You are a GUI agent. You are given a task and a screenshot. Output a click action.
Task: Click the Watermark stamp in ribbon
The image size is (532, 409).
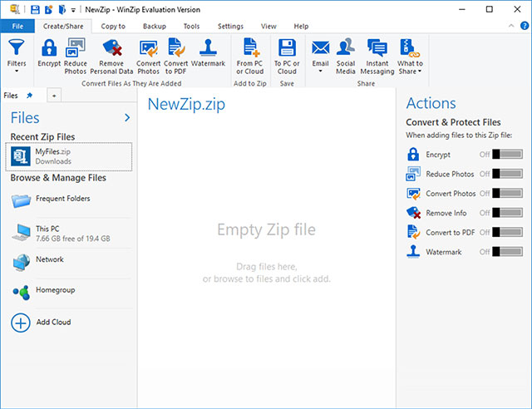point(208,53)
